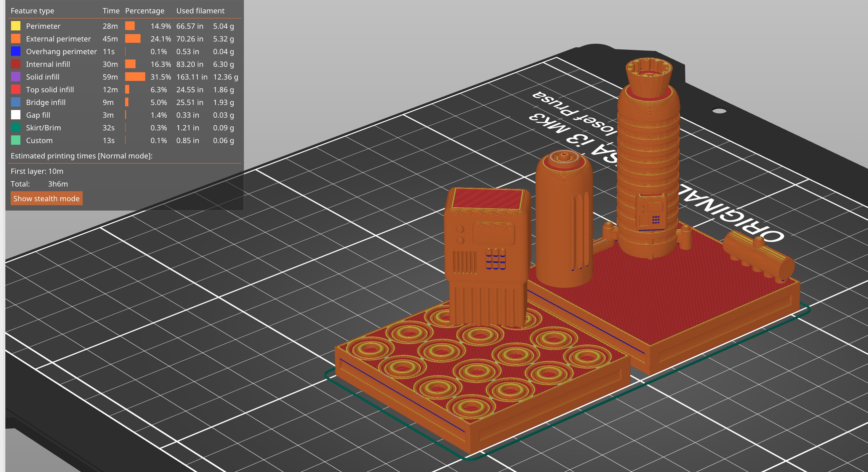Toggle the External perimeter label
The image size is (868, 472).
[58, 39]
